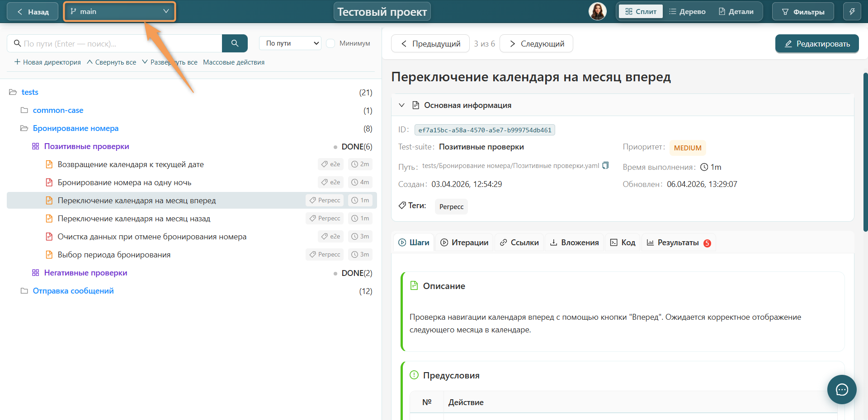868x420 pixels.
Task: Click 3m duration badge on Выбор периода бронирования
Action: (360, 255)
